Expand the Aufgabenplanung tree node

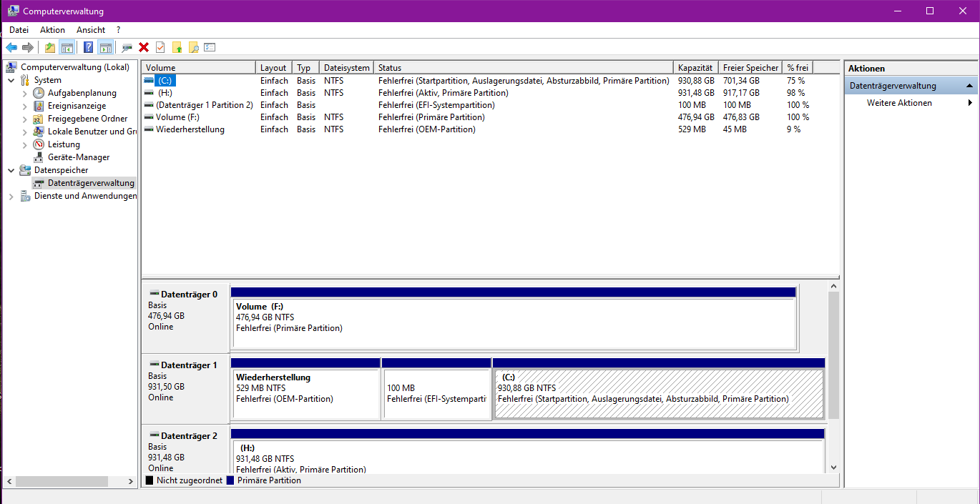25,93
